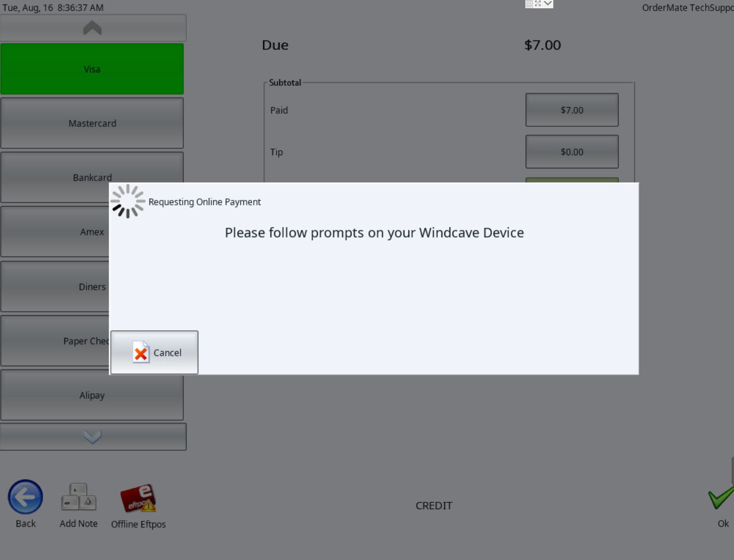The height and width of the screenshot is (560, 734).
Task: Select the Bankcard payment option
Action: [x=92, y=177]
